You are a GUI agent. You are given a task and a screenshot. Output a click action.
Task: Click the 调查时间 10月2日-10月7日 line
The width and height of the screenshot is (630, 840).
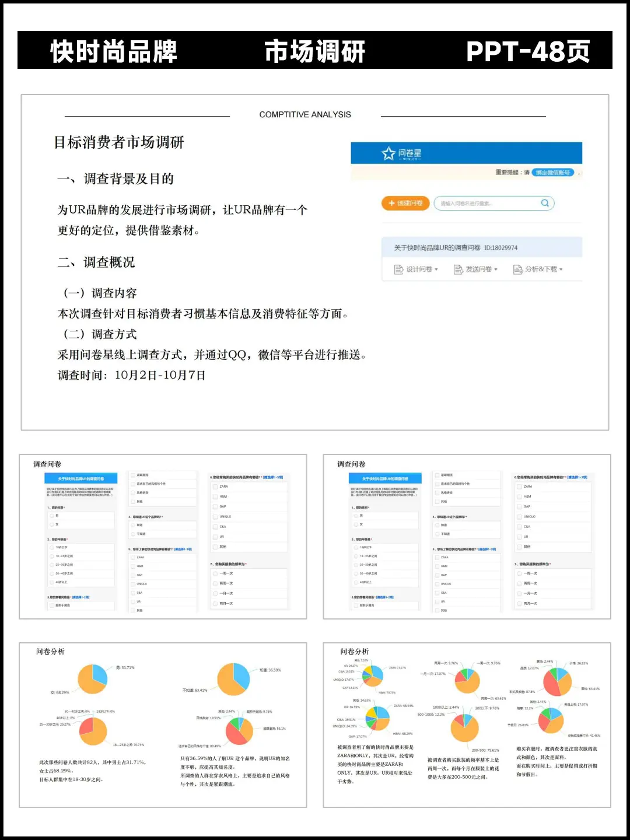[x=132, y=375]
